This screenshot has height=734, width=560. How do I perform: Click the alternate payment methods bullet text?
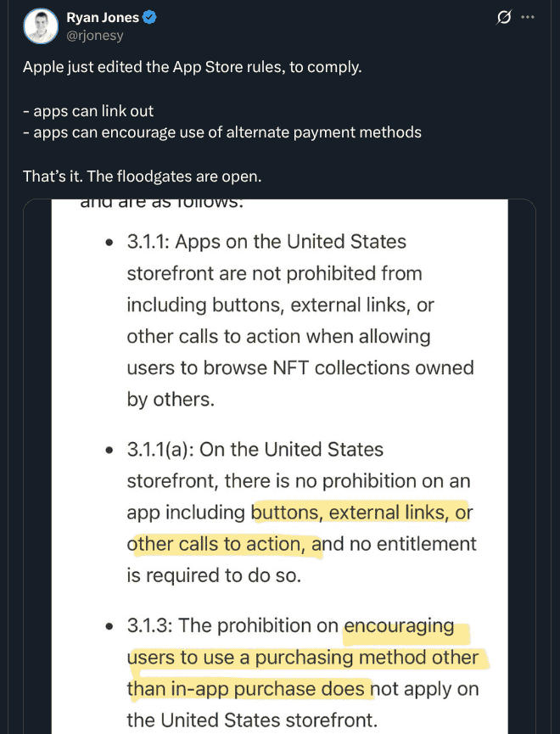click(225, 132)
